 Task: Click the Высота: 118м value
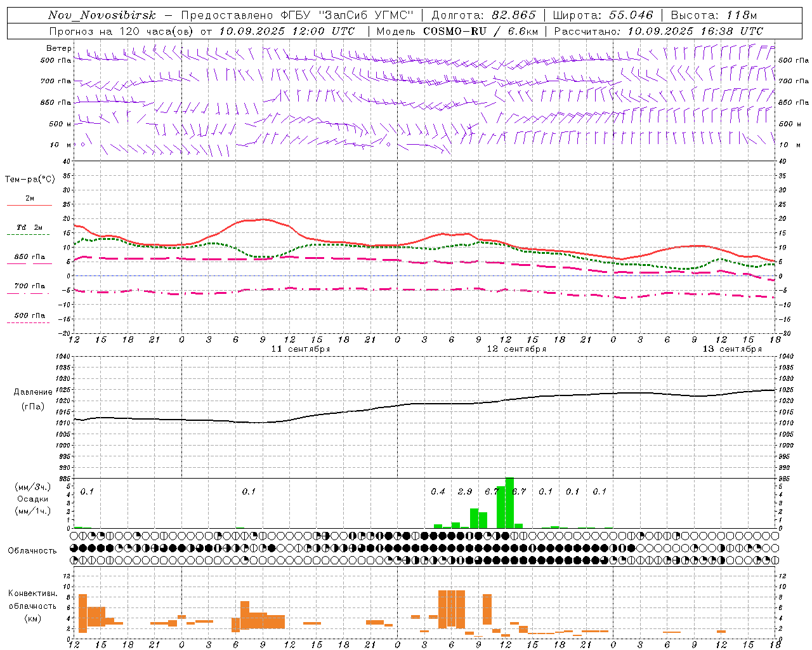(714, 15)
